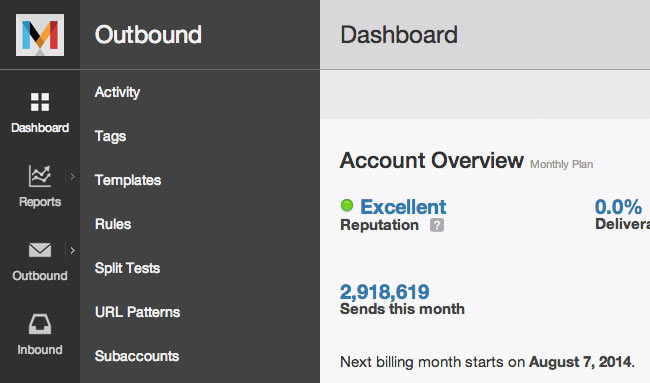
Task: Open the Dashboard grid icon
Action: click(x=40, y=102)
